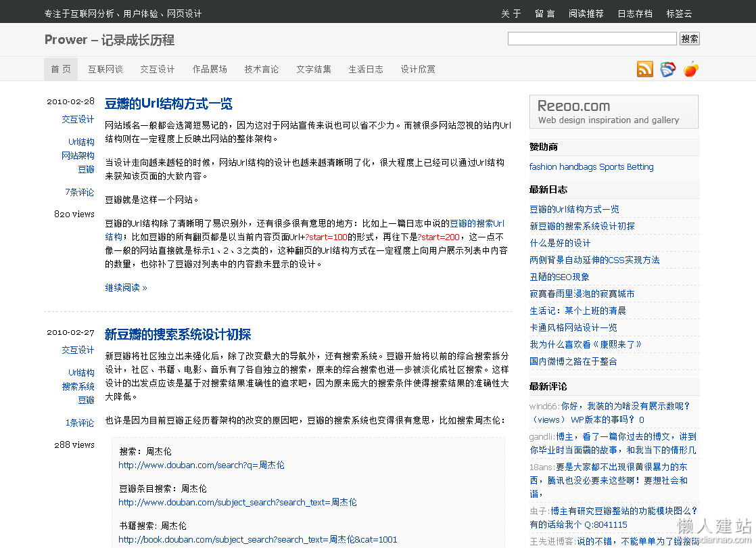Open the comment by wind66
Screen dimensions: 756x548
[610, 413]
